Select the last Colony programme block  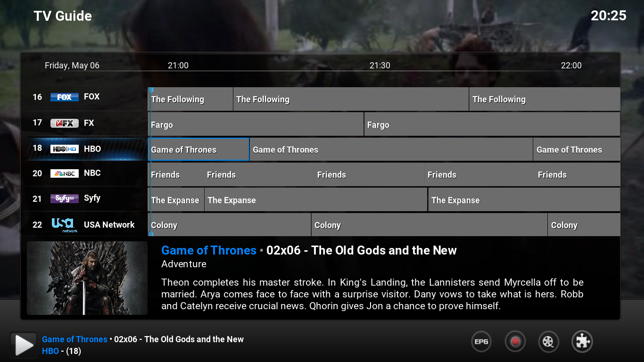coord(584,225)
